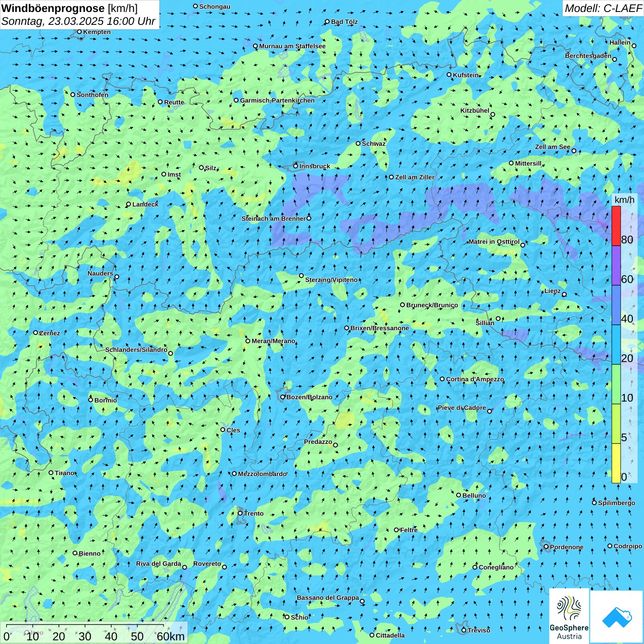Select the purple 60-80 km/h legend color
644x644 pixels.
pos(616,265)
